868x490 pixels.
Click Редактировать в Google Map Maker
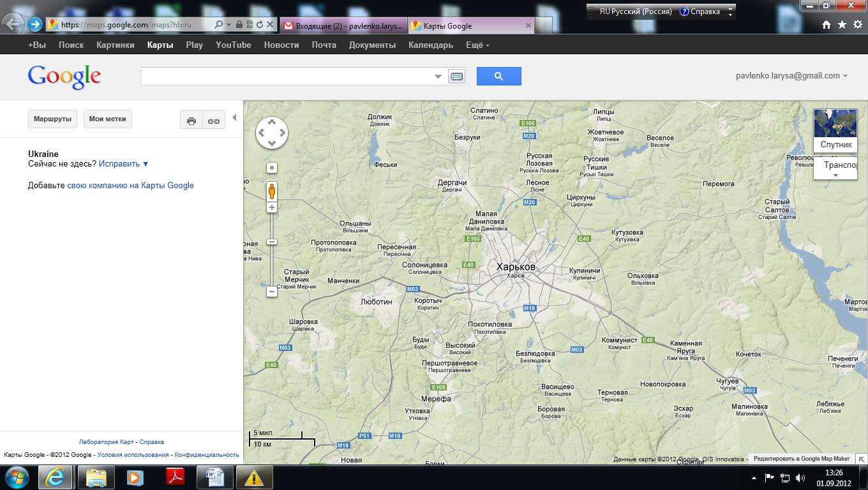pos(802,459)
